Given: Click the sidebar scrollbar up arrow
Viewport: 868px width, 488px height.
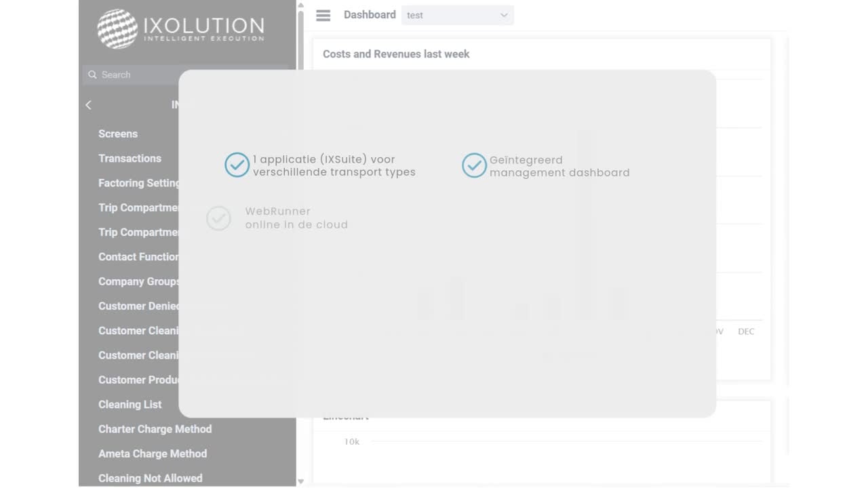Looking at the screenshot, I should click(300, 5).
